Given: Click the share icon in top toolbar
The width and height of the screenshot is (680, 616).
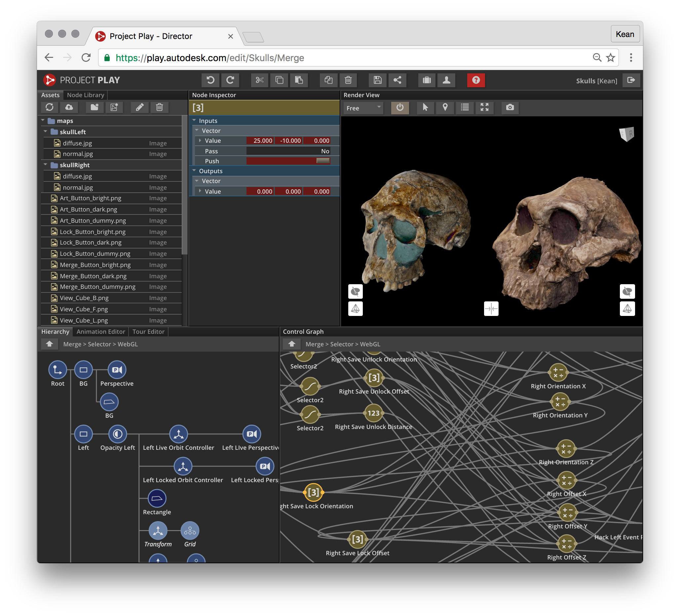Looking at the screenshot, I should pos(397,80).
